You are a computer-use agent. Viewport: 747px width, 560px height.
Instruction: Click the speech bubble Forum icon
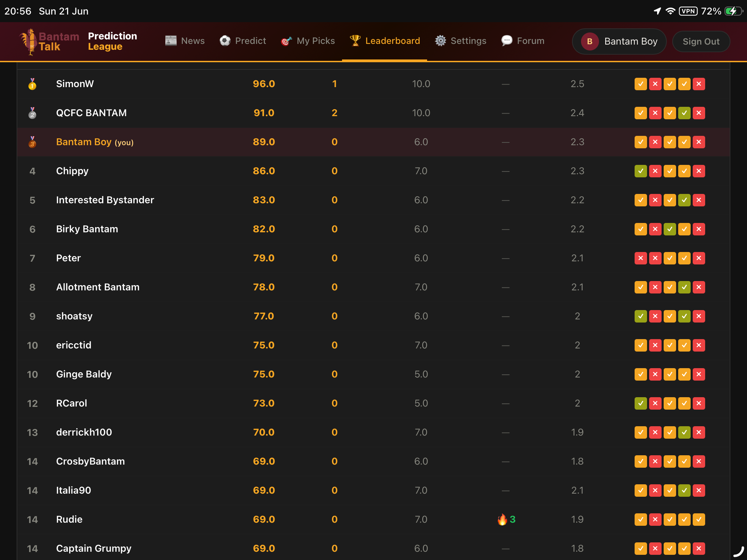[x=507, y=41]
